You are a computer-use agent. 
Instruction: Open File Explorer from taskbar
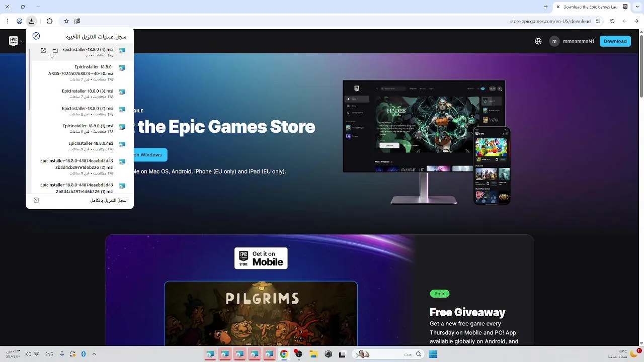313,354
